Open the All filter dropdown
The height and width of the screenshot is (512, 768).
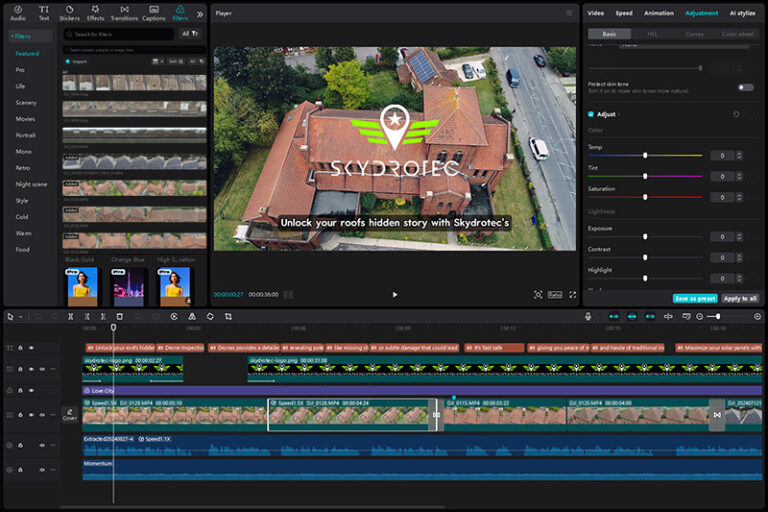(190, 33)
